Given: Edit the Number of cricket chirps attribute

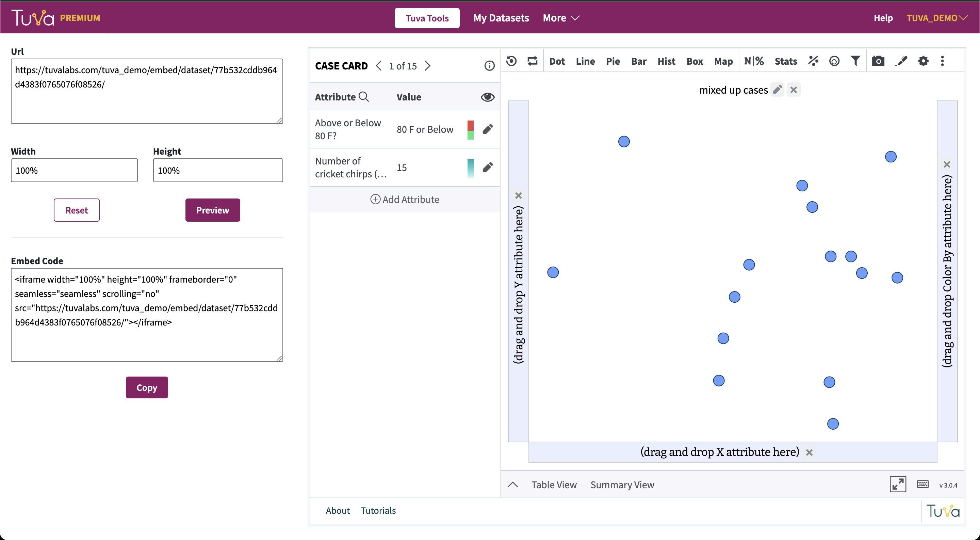Looking at the screenshot, I should [488, 168].
